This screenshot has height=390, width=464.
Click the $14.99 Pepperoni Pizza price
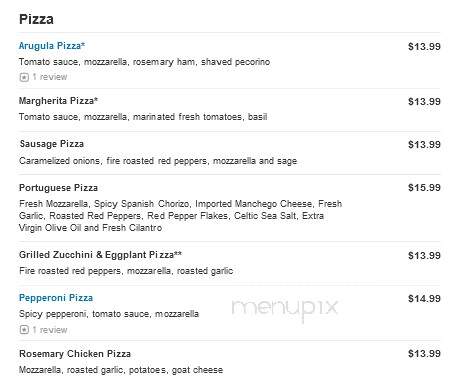click(x=424, y=299)
